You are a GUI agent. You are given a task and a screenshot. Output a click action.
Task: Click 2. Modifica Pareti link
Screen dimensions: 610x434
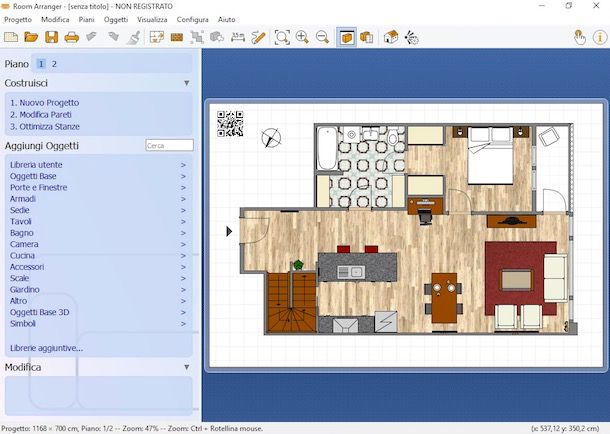41,115
